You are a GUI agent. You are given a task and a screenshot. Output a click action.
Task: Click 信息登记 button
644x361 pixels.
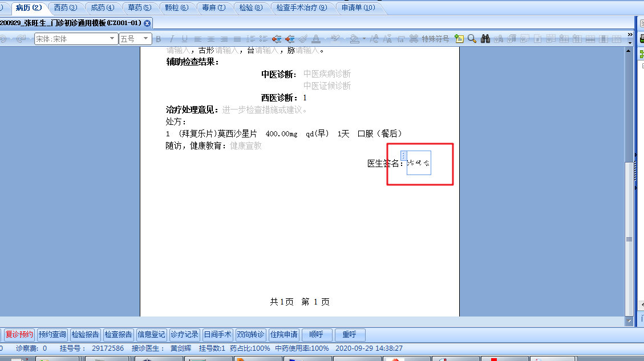pyautogui.click(x=151, y=335)
